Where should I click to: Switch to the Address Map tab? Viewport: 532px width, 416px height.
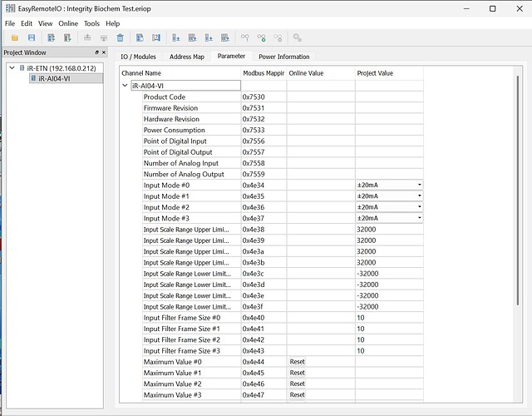click(x=186, y=57)
